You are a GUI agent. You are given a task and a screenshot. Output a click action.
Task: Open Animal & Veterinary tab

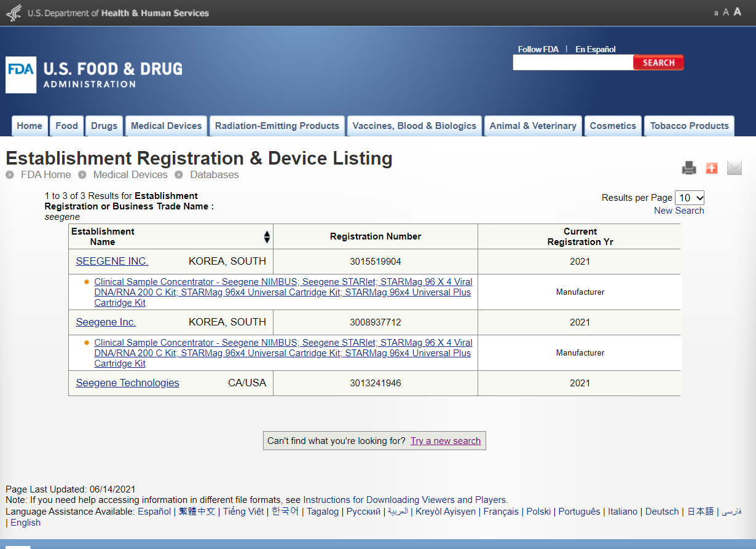[x=533, y=126]
